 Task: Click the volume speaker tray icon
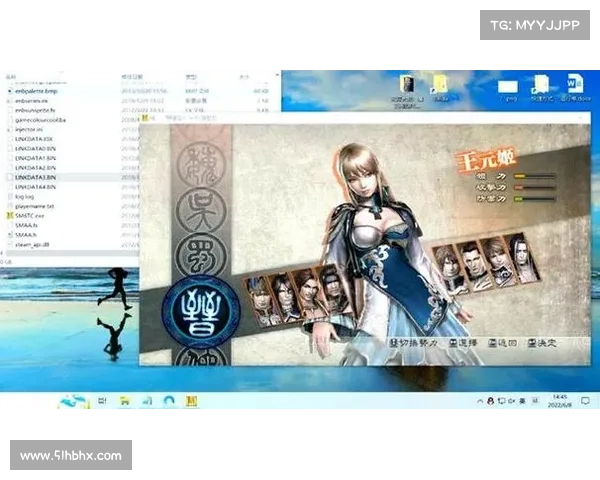512,401
